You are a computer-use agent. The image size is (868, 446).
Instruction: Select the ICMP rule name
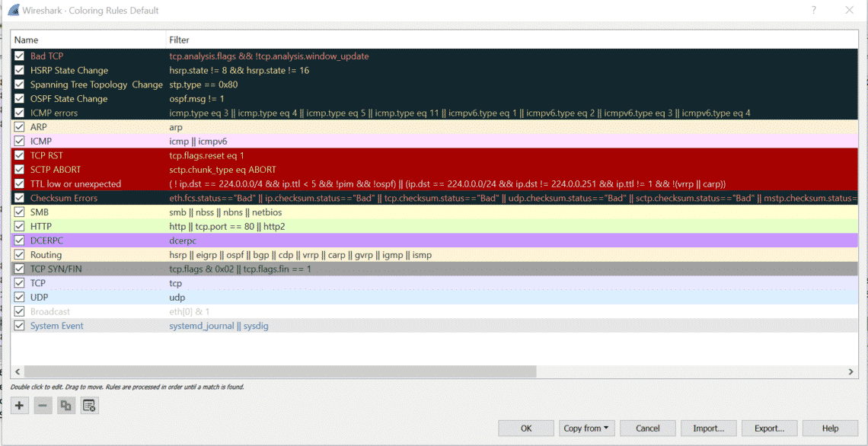pos(41,141)
